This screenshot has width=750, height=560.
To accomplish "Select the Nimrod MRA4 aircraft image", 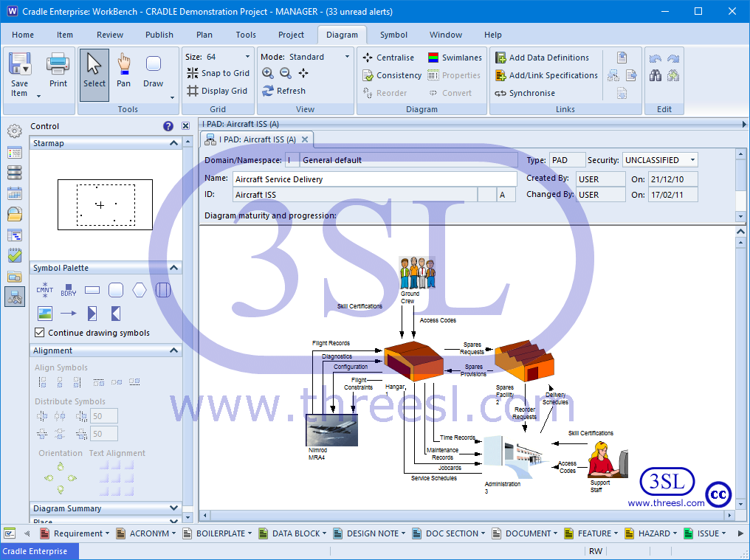I will click(x=332, y=430).
